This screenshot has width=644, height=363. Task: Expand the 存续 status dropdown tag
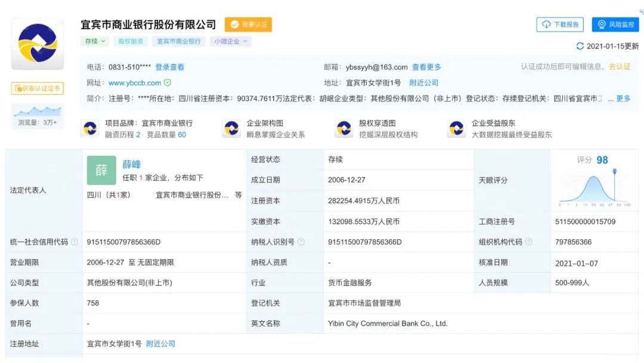tap(95, 41)
